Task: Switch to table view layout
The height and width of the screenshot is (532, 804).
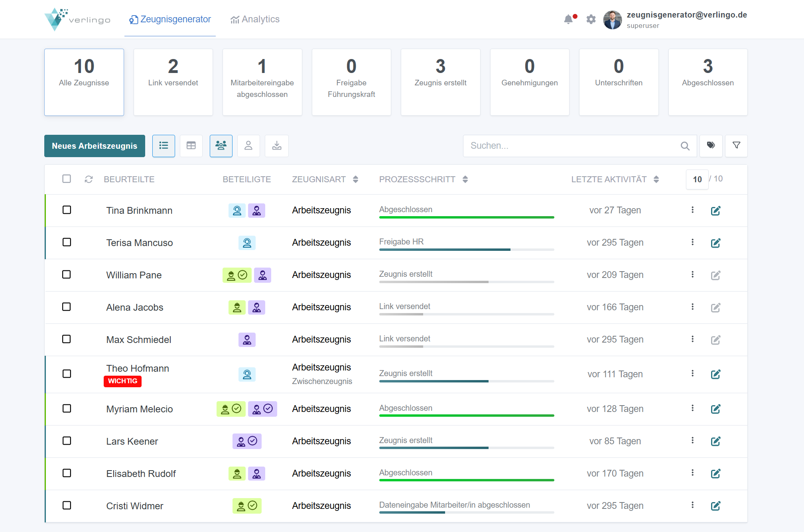Action: coord(191,146)
